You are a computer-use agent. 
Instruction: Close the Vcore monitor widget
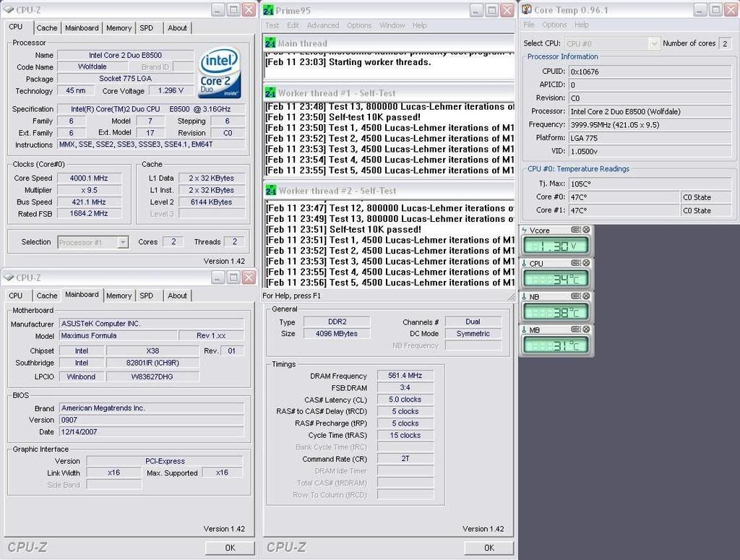(x=585, y=230)
